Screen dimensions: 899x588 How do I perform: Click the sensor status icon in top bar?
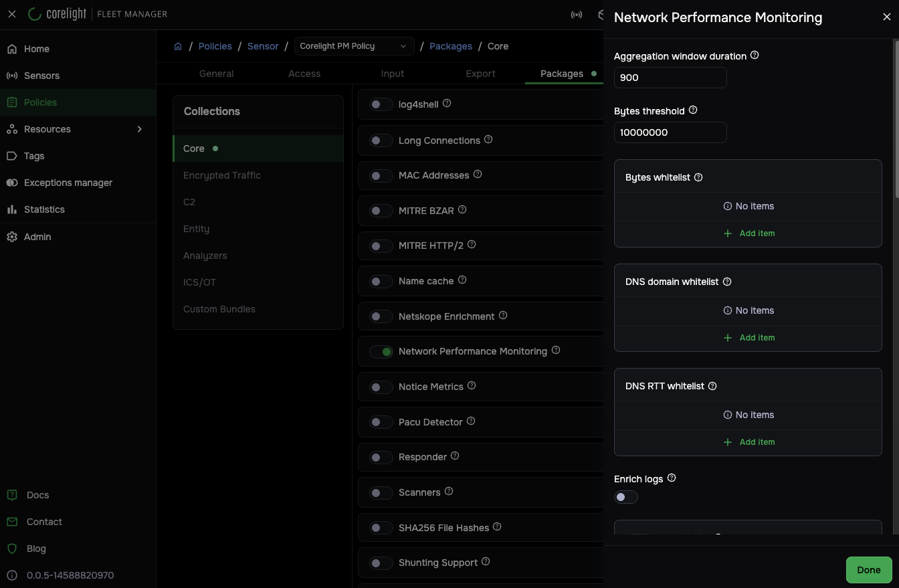(x=577, y=14)
